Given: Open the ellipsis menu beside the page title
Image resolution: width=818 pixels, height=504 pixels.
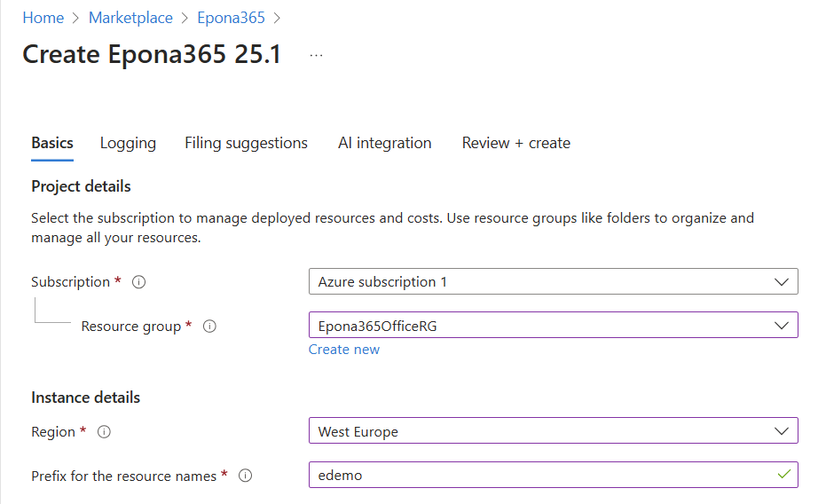Looking at the screenshot, I should pyautogui.click(x=316, y=55).
